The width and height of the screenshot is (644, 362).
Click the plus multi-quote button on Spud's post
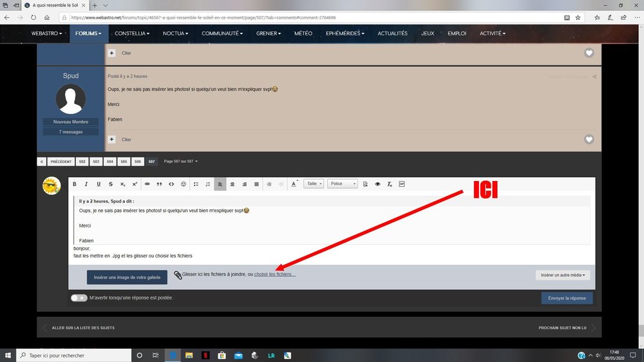coord(111,139)
